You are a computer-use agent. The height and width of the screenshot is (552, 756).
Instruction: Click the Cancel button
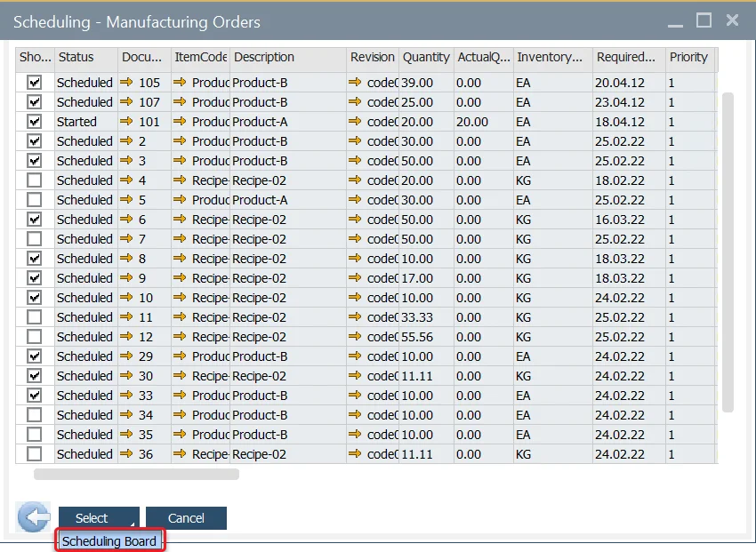click(x=186, y=517)
